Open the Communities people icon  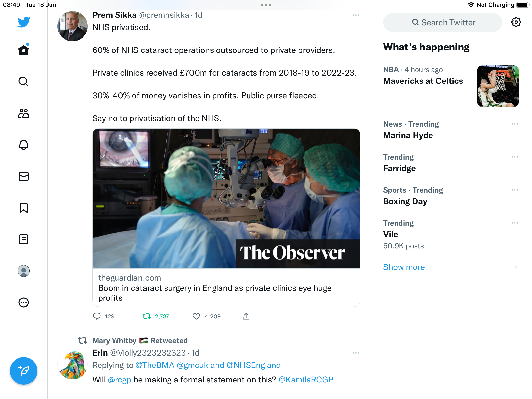coord(24,113)
